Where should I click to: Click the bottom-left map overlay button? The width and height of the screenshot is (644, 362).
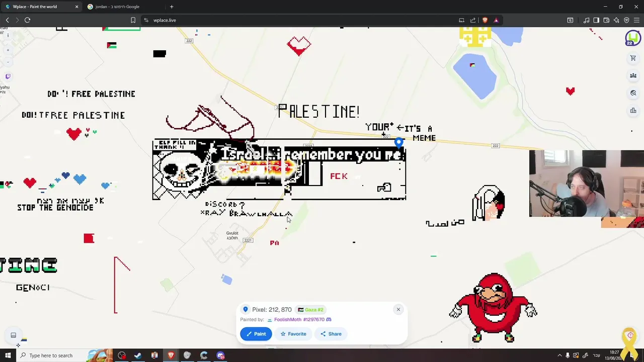point(14,335)
